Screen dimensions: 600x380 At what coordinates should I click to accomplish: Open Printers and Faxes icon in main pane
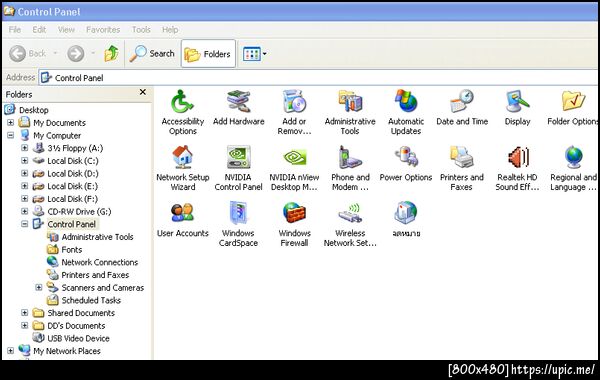(462, 157)
